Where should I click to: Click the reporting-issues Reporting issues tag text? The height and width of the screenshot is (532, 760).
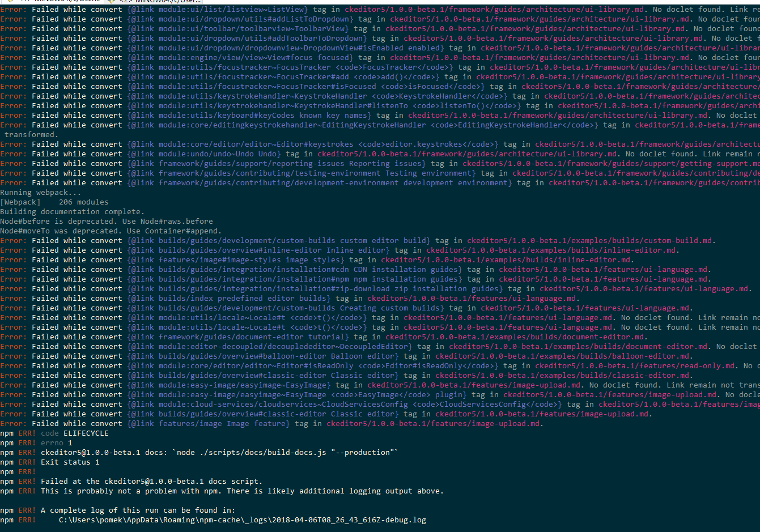(277, 164)
